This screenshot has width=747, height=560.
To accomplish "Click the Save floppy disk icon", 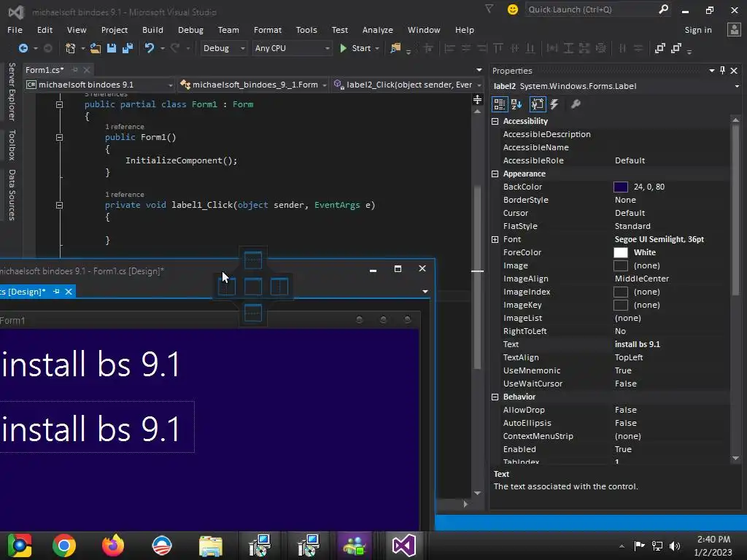I will 112,48.
